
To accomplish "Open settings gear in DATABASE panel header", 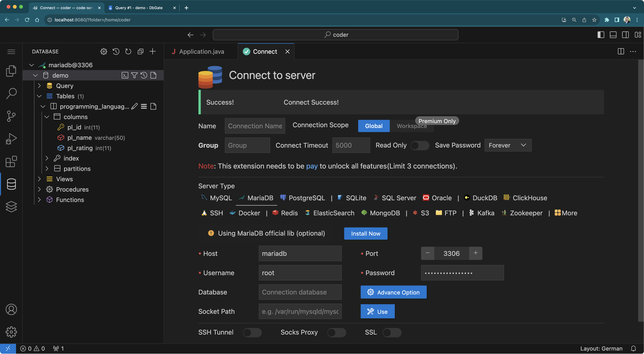I will tap(103, 51).
